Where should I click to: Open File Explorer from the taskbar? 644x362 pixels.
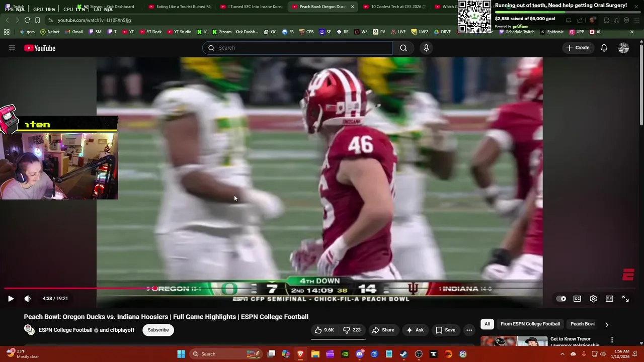click(315, 354)
